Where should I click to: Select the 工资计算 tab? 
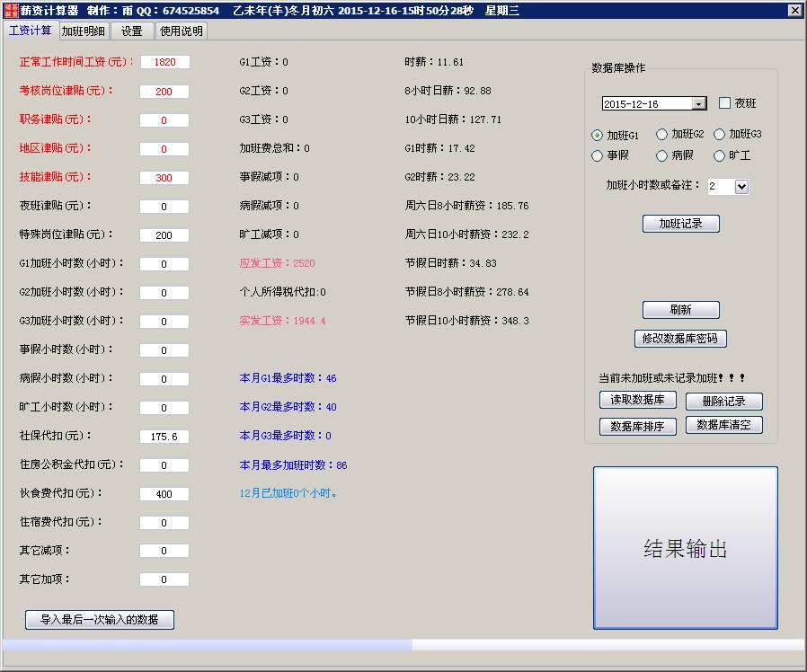[31, 30]
